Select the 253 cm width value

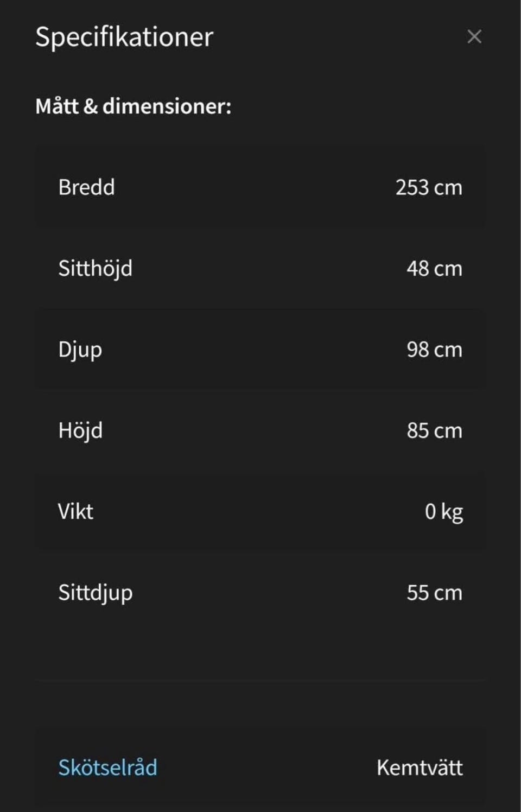point(429,187)
